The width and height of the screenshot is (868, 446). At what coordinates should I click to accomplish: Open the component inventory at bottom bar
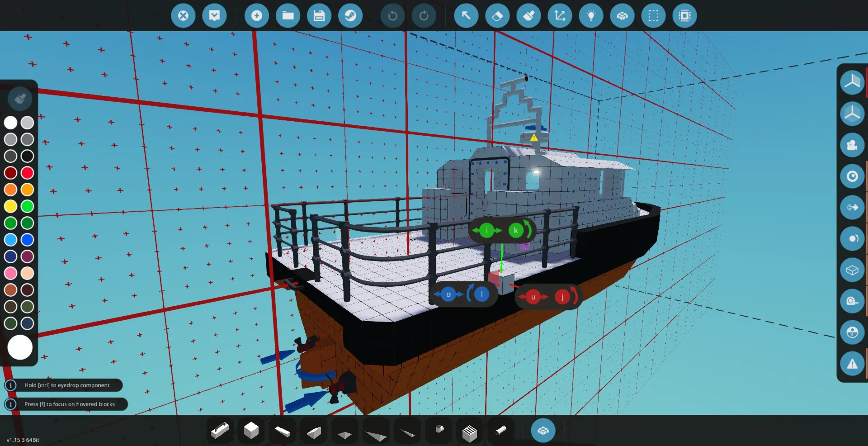click(543, 431)
